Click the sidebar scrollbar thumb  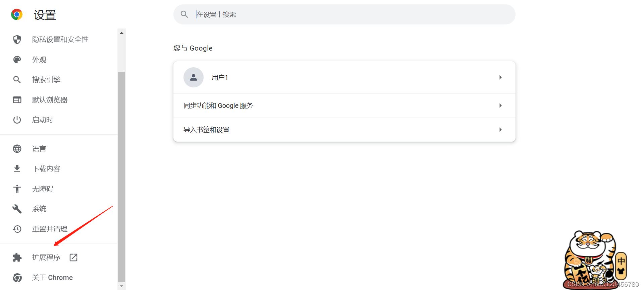[x=122, y=177]
